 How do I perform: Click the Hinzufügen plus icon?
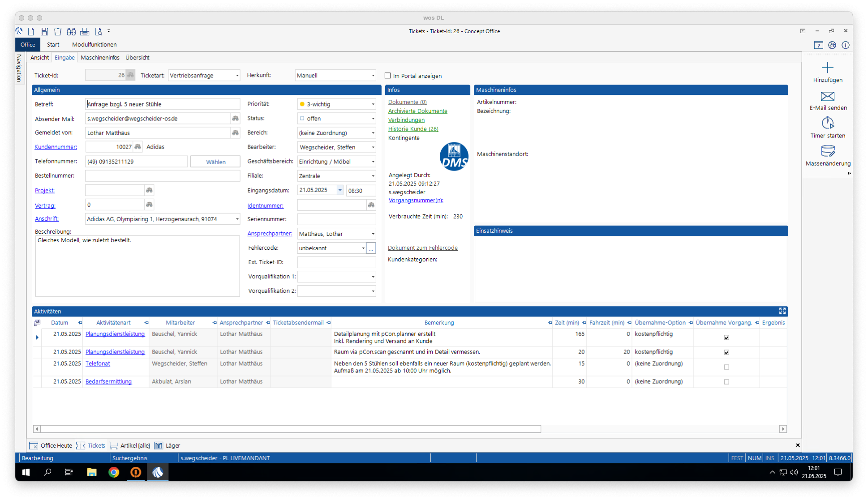[x=827, y=68]
